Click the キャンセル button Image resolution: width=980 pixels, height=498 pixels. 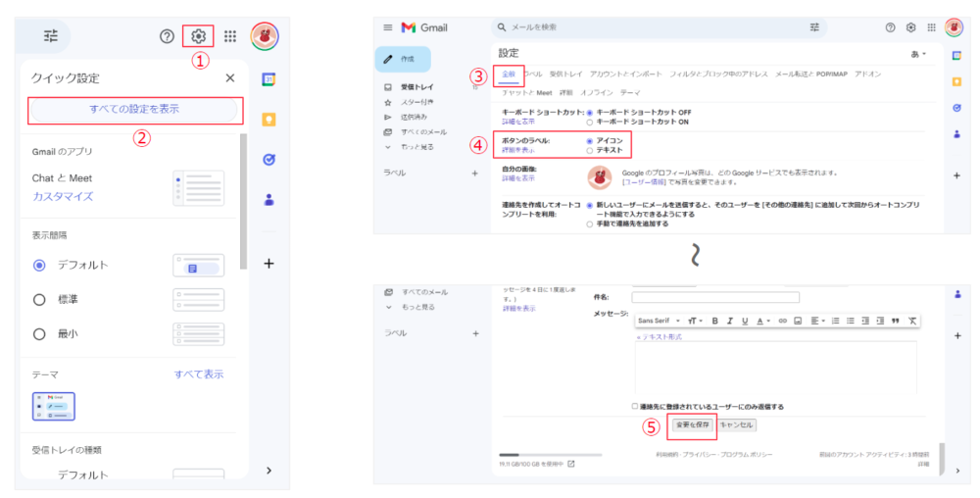click(737, 424)
